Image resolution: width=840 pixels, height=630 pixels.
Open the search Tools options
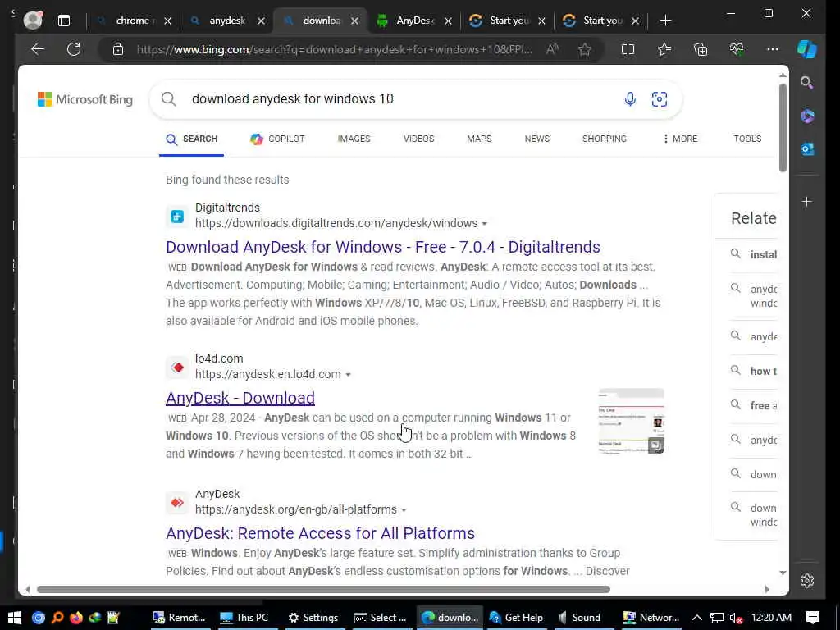[746, 139]
